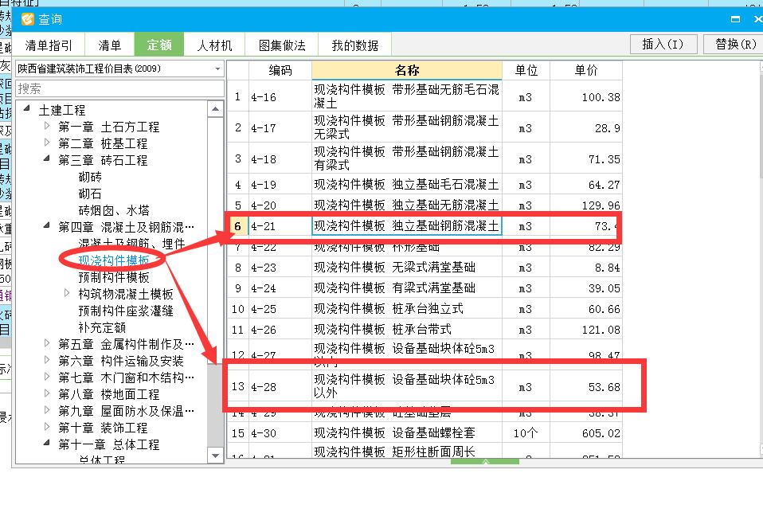Open the 清单指引 tab
This screenshot has height=532, width=763.
pos(48,45)
